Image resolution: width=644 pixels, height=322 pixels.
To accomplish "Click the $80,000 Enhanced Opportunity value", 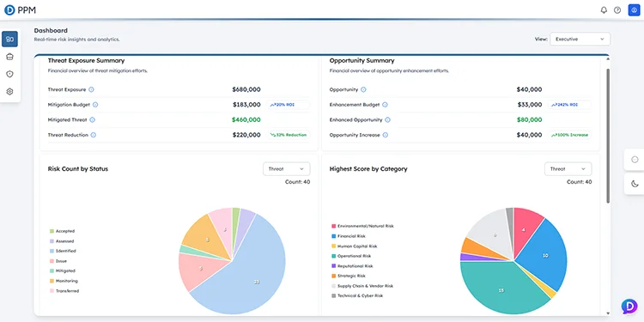I will 529,120.
